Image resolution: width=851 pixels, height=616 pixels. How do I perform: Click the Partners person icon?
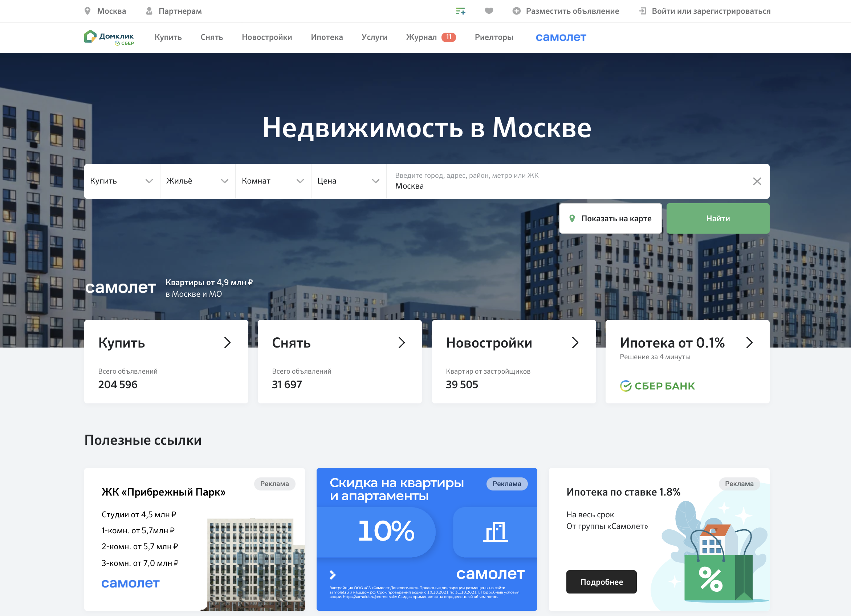coord(149,11)
